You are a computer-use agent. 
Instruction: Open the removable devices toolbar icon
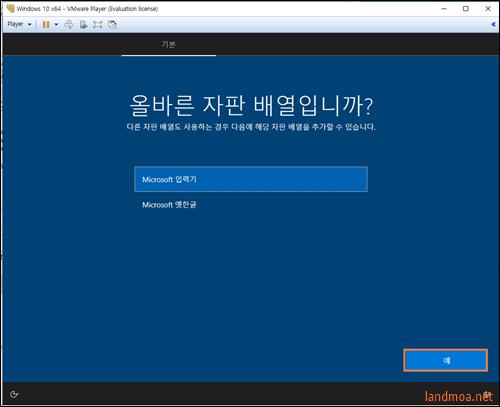[83, 24]
